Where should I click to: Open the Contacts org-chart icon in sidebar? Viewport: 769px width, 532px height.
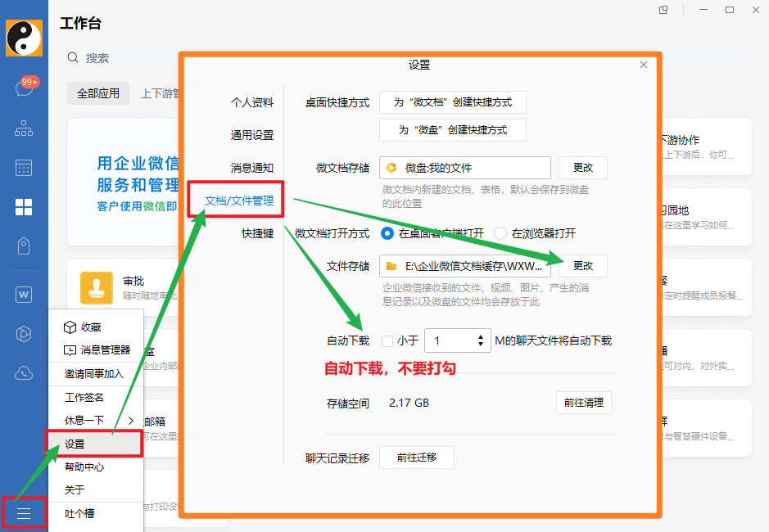click(x=24, y=128)
